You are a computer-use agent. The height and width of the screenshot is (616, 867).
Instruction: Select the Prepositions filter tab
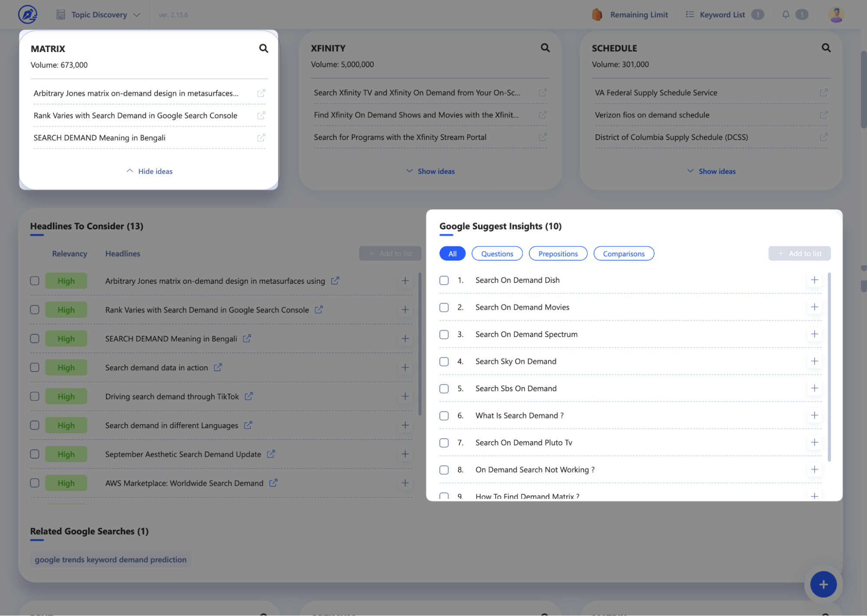pos(558,254)
